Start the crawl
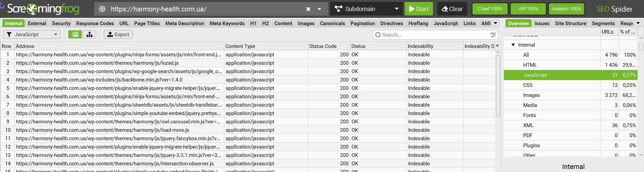The image size is (644, 172). (419, 9)
